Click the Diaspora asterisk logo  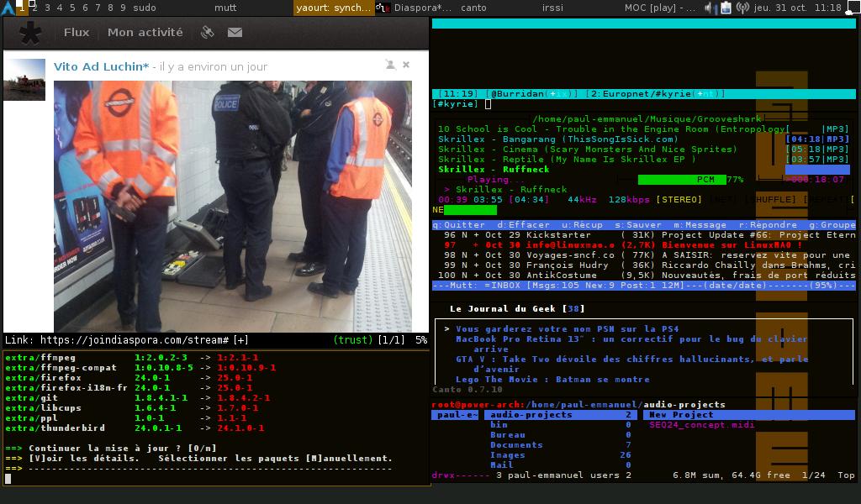pos(30,34)
